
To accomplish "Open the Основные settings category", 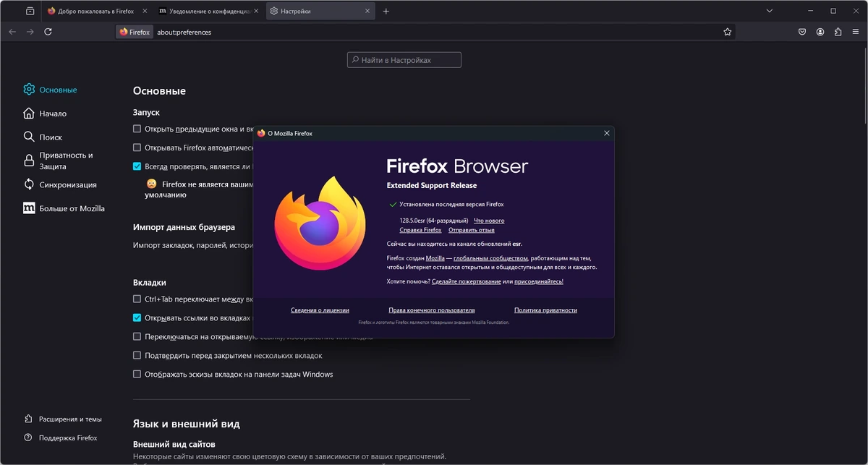I will click(50, 90).
